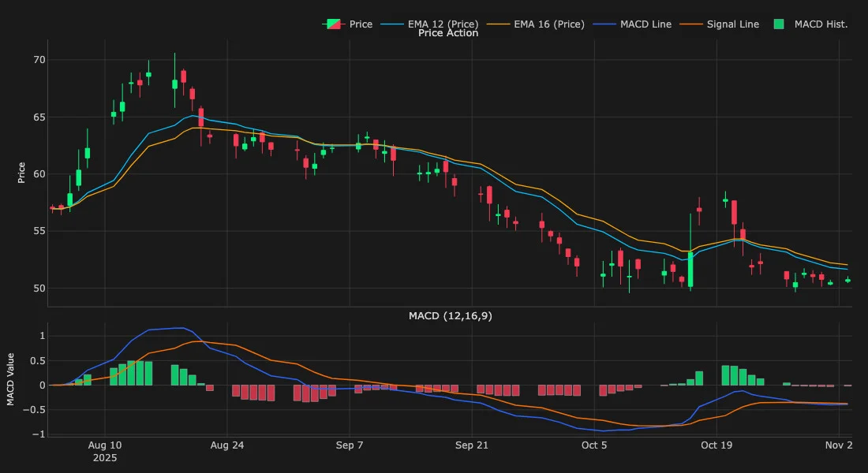Select the Sep 7 x-axis label

point(350,445)
